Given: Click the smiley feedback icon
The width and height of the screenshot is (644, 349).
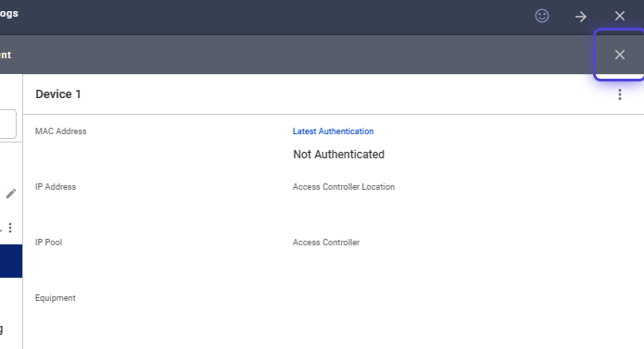Looking at the screenshot, I should (542, 16).
